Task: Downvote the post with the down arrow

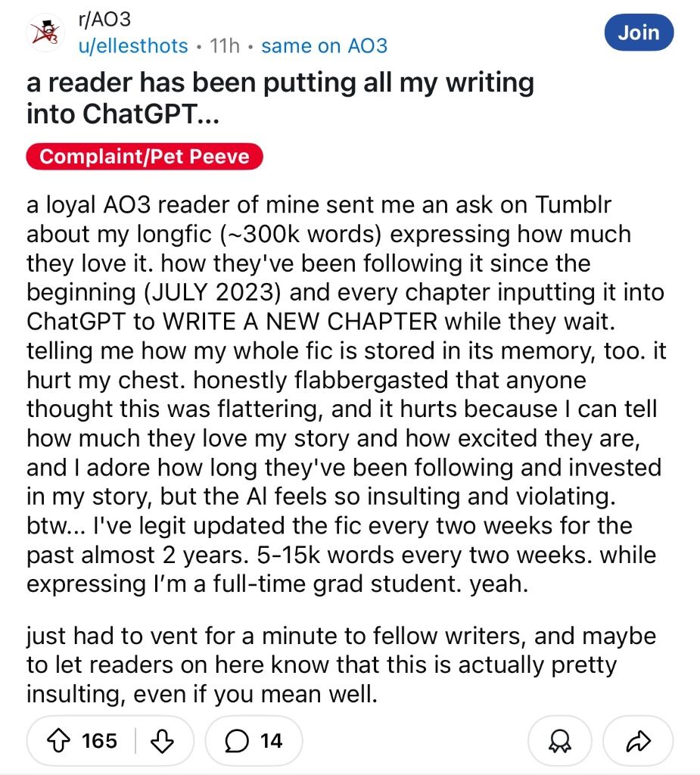Action: coord(162,741)
